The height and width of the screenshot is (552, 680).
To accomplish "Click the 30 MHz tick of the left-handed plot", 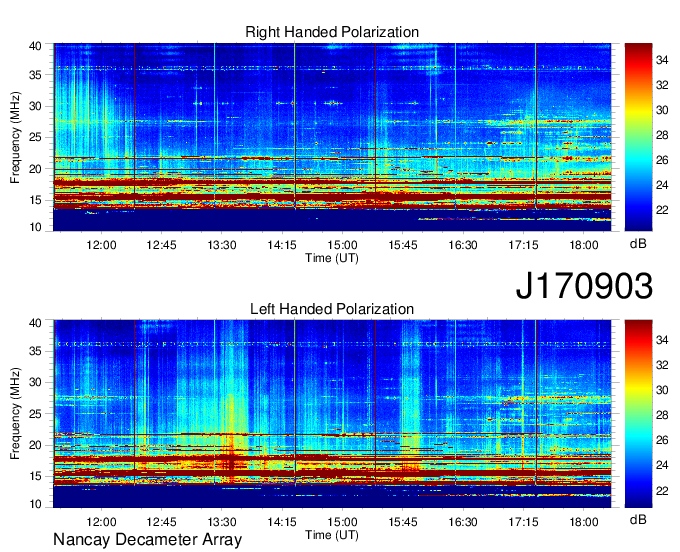I will pos(35,382).
